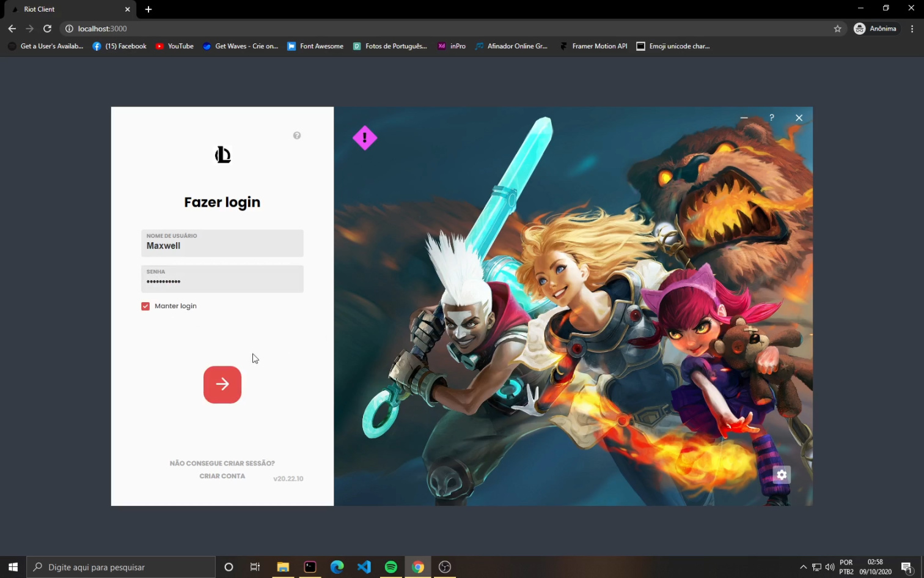The width and height of the screenshot is (924, 578).
Task: Expand hidden system tray icons
Action: [803, 567]
